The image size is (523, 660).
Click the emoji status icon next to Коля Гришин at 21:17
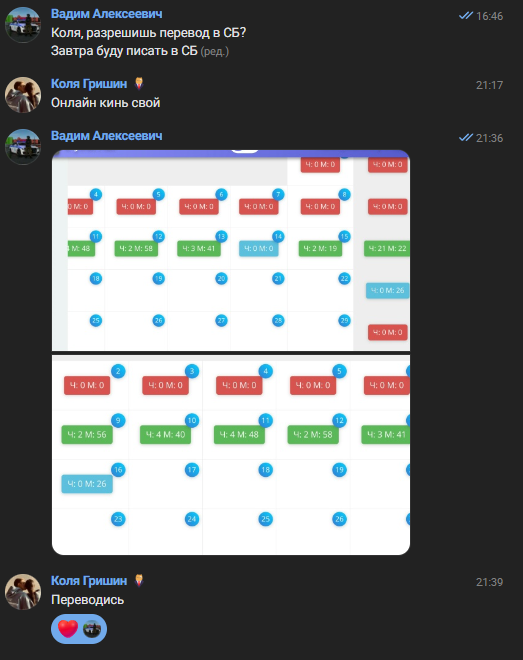tap(139, 84)
